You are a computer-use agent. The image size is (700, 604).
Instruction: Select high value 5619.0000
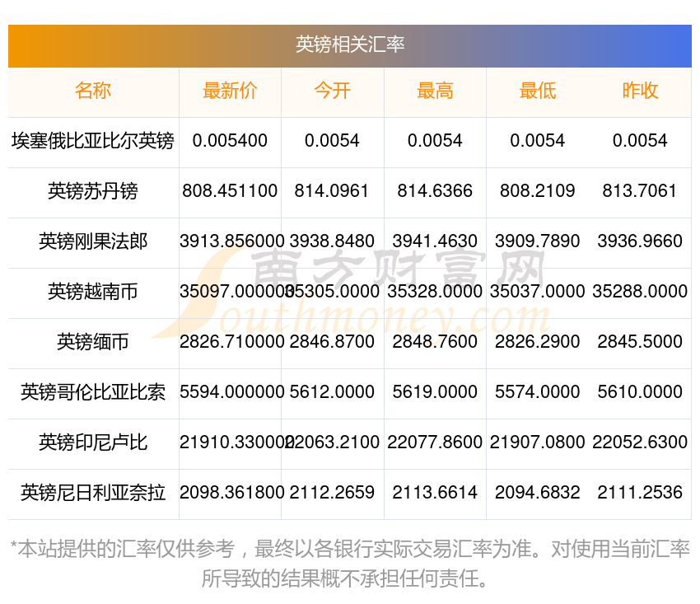tap(435, 392)
